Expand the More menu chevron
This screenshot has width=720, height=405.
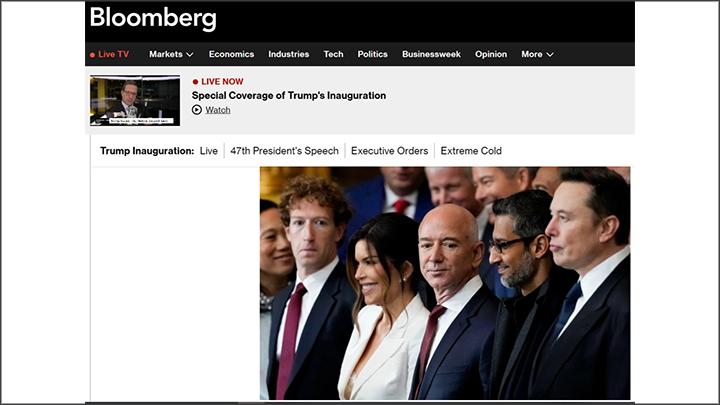550,55
